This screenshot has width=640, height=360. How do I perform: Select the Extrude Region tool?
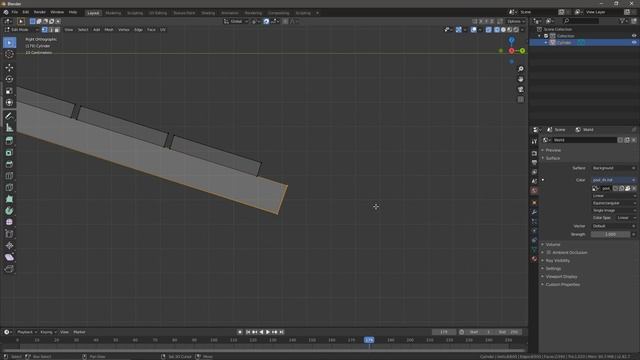point(9,141)
